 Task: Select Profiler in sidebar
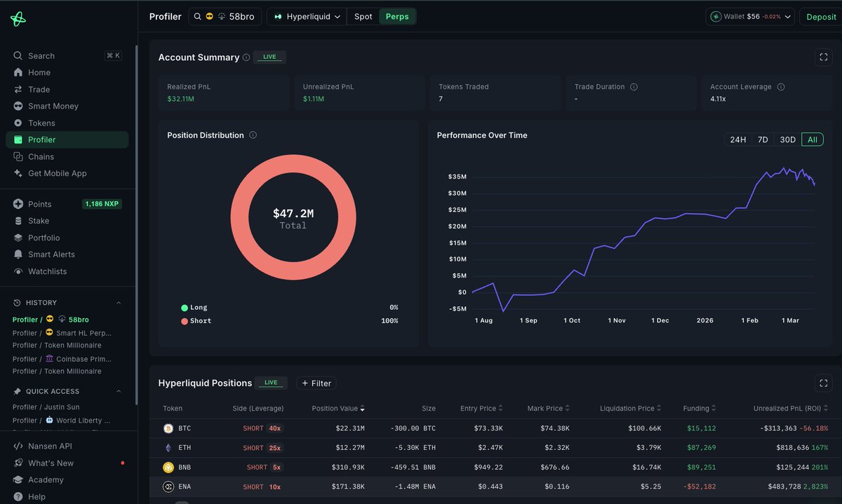(67, 139)
